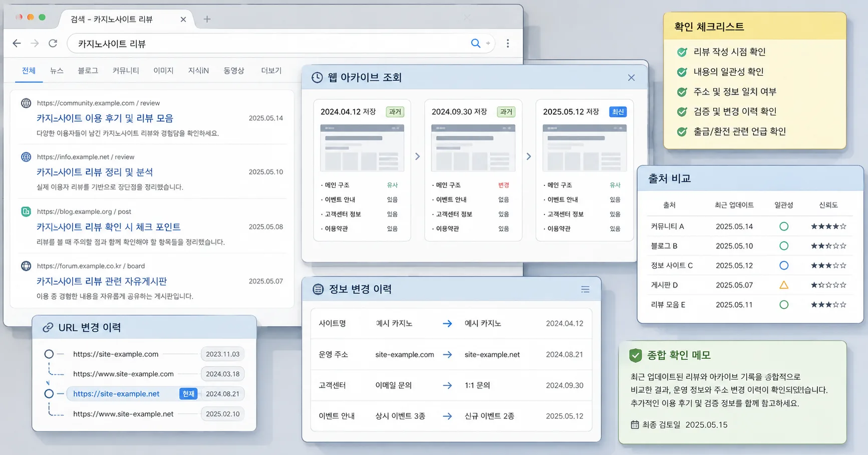Viewport: 868px width, 455px height.
Task: Click the 2023.11.03 date chip
Action: click(222, 354)
